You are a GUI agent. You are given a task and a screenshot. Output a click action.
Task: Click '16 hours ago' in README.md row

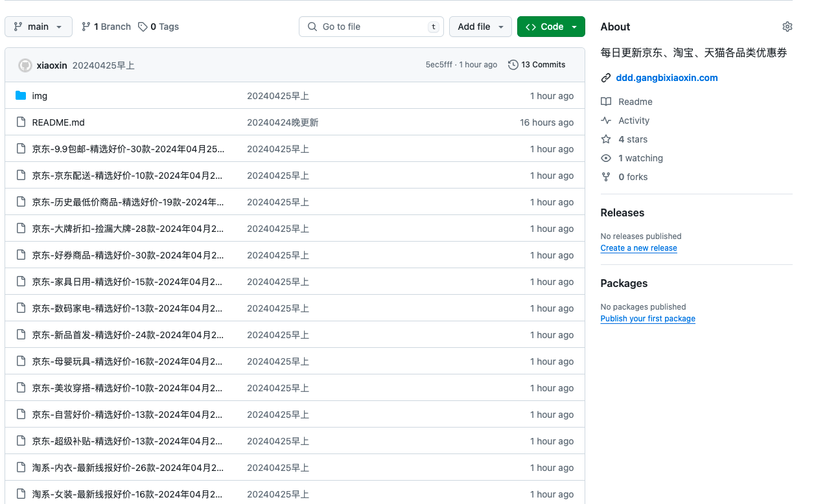[546, 122]
